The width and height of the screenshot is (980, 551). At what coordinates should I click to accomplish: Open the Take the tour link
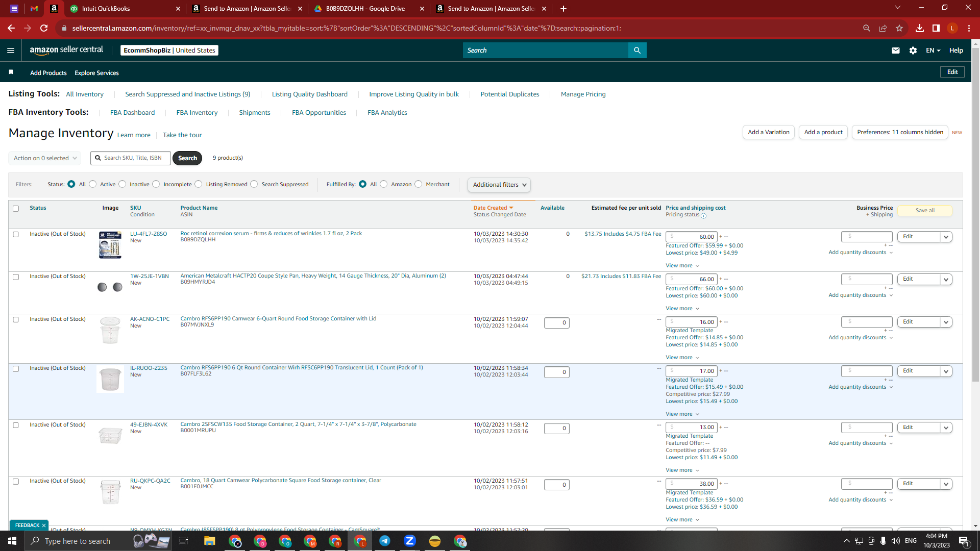click(182, 135)
